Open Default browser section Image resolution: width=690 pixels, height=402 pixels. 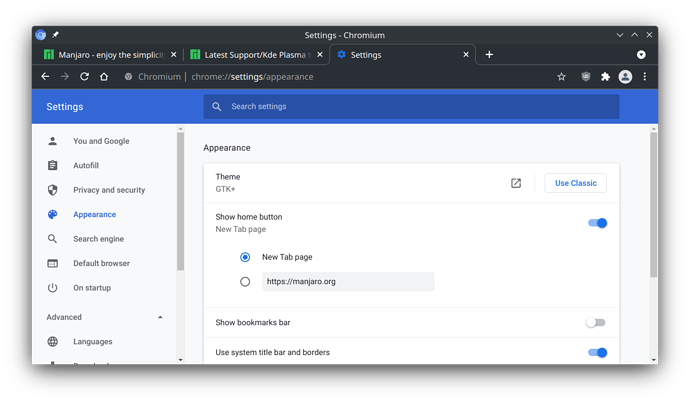pyautogui.click(x=102, y=263)
